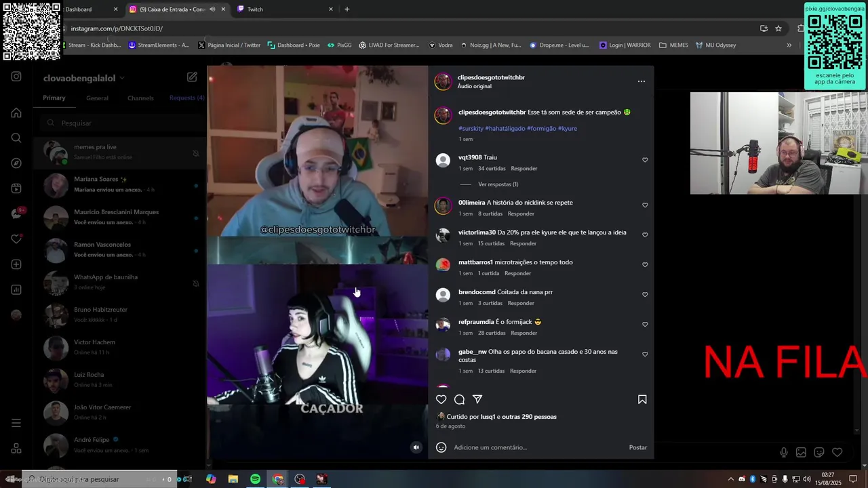Open profile avatar in Instagram sidebar
The image size is (868, 488).
pos(16,314)
